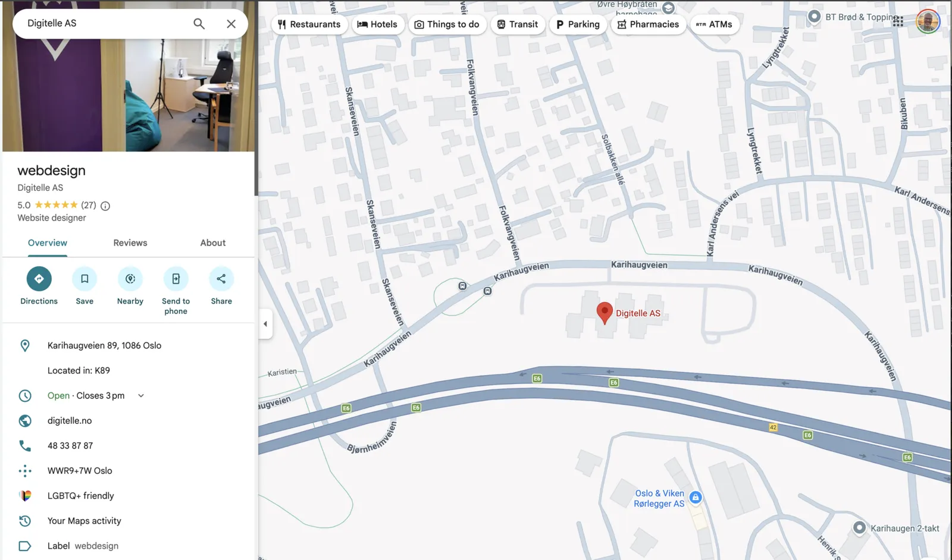Click phone number 48 33 87 87
This screenshot has width=952, height=560.
point(70,446)
